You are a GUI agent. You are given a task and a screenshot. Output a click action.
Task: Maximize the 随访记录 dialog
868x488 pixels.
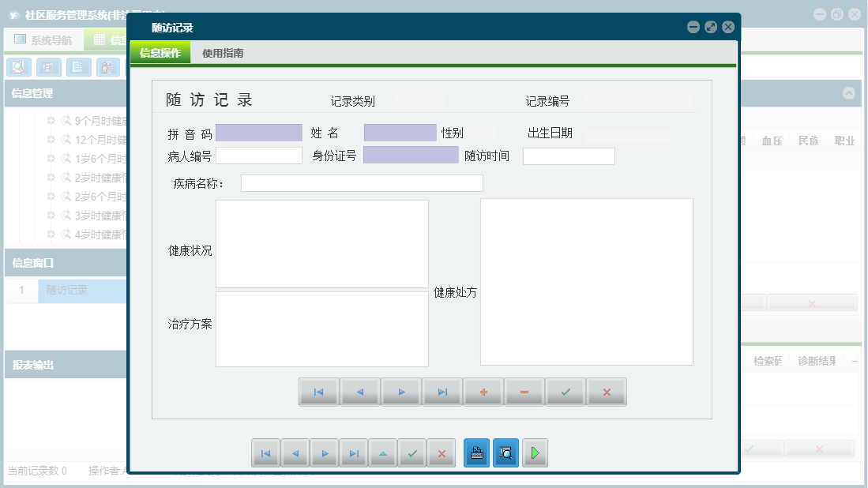point(711,27)
